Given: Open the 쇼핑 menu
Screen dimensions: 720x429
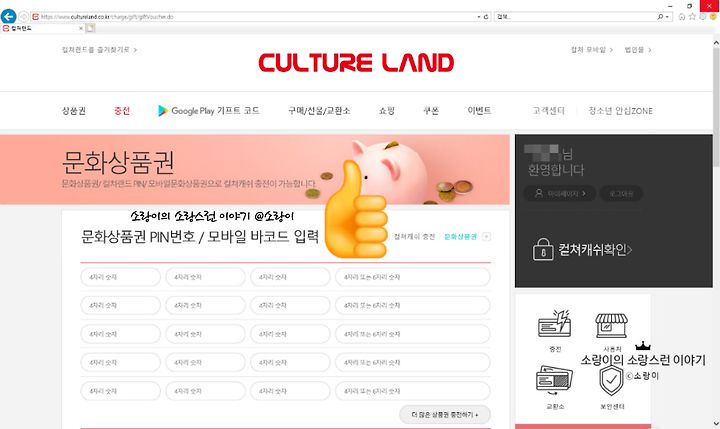Looking at the screenshot, I should (387, 111).
